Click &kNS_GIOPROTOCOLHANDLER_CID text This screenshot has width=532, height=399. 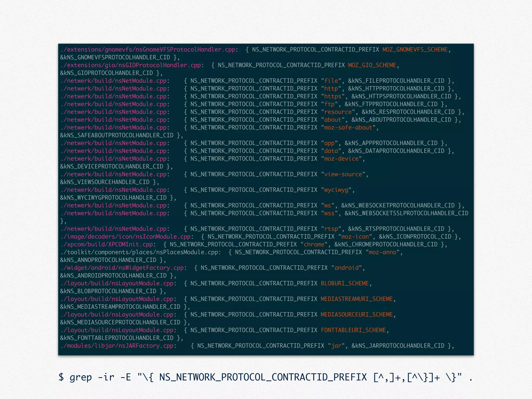pos(107,73)
